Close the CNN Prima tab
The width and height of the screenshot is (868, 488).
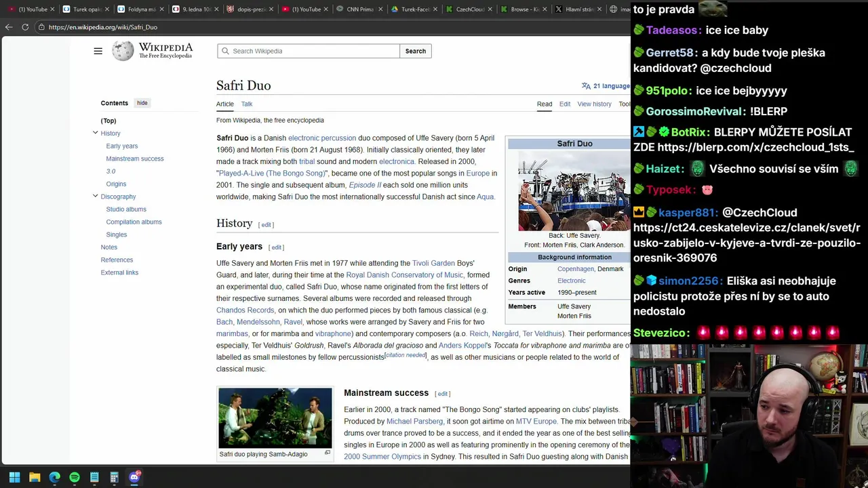point(382,9)
